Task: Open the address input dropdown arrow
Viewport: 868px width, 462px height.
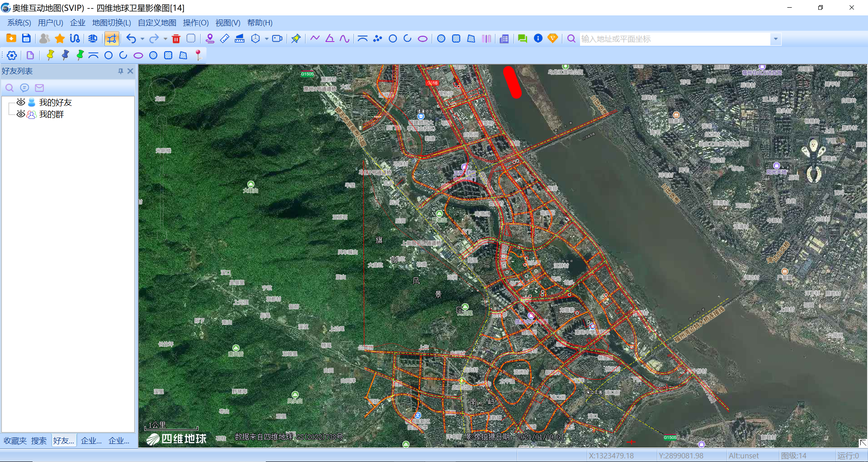Action: (776, 39)
